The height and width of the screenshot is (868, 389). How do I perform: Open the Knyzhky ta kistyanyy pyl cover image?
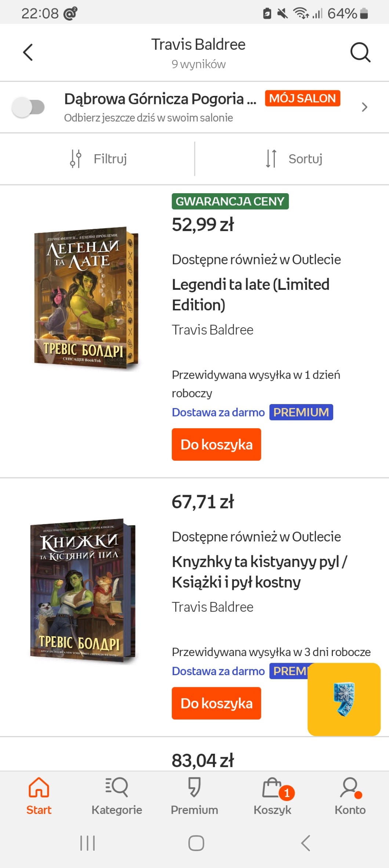(83, 591)
